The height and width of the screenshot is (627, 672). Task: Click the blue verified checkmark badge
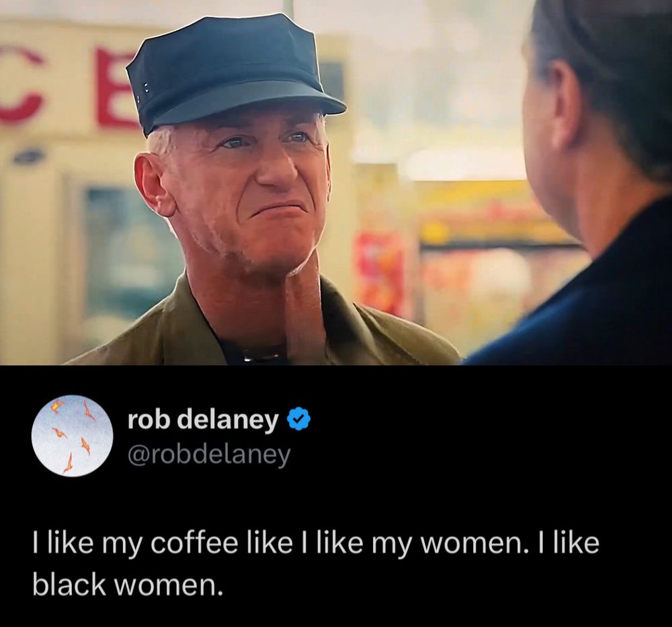pos(298,419)
